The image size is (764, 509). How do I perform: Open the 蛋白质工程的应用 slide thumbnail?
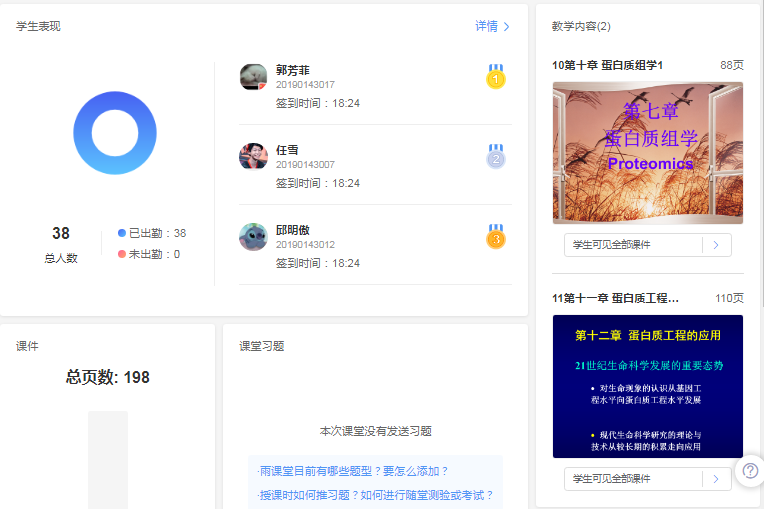(x=647, y=386)
